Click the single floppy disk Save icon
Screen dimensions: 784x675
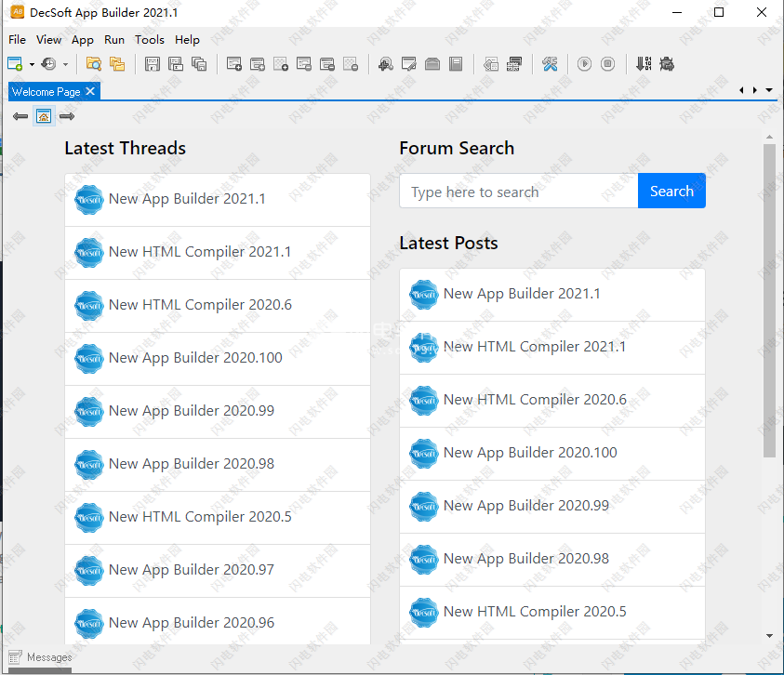(152, 64)
